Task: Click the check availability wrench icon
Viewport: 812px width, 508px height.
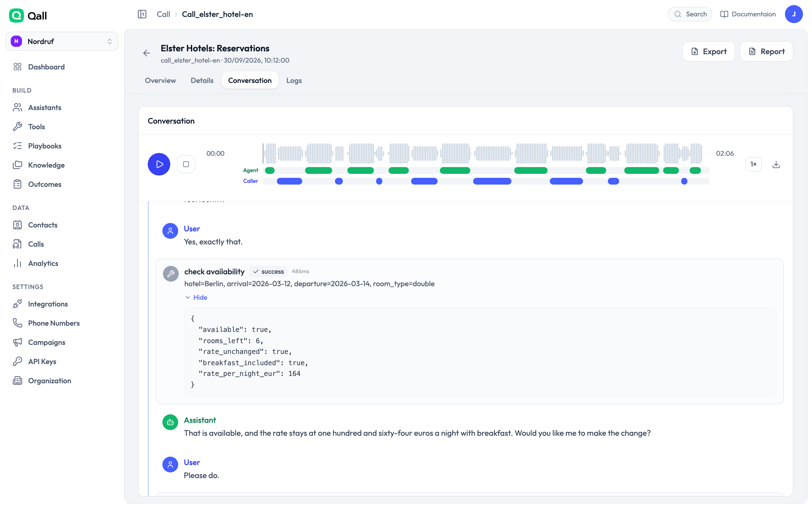Action: (x=171, y=273)
